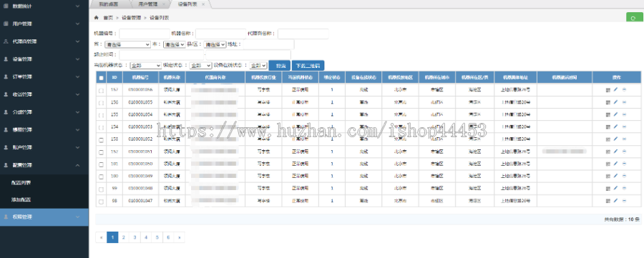Show QR code for machine 0100001055
Viewport: 644px width, 258px height.
click(x=608, y=102)
